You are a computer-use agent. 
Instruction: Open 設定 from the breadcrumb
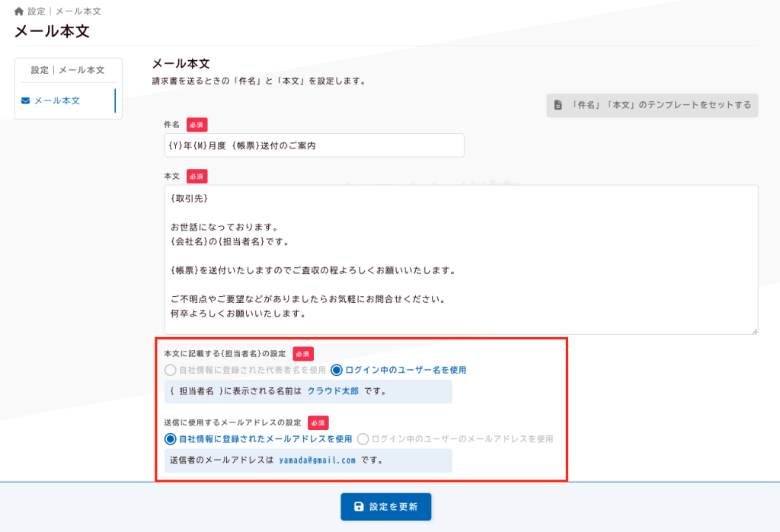(37, 11)
